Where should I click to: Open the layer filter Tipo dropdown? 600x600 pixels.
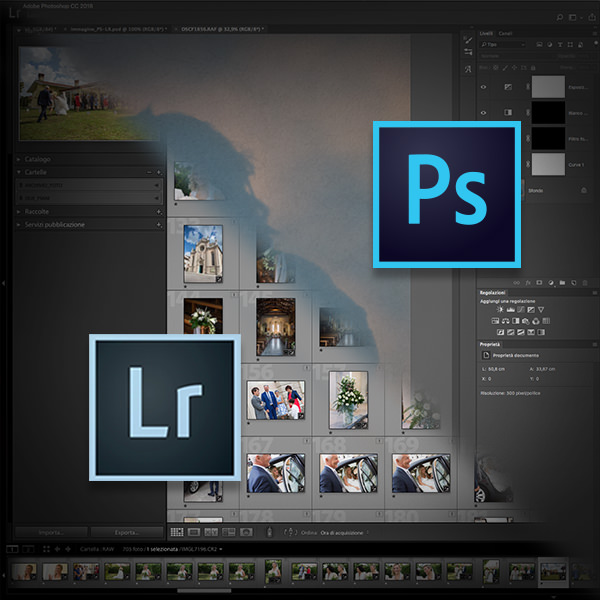point(502,44)
